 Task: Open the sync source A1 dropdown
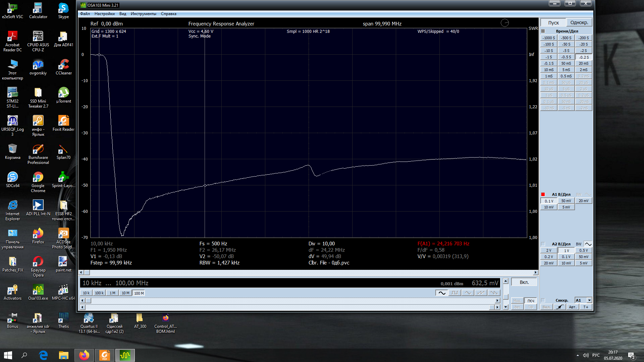click(x=589, y=300)
